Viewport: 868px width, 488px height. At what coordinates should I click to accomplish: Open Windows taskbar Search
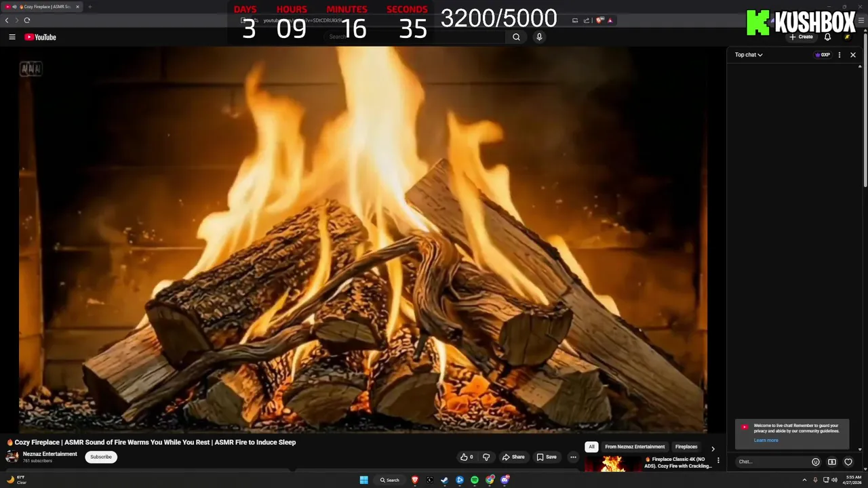pyautogui.click(x=390, y=480)
